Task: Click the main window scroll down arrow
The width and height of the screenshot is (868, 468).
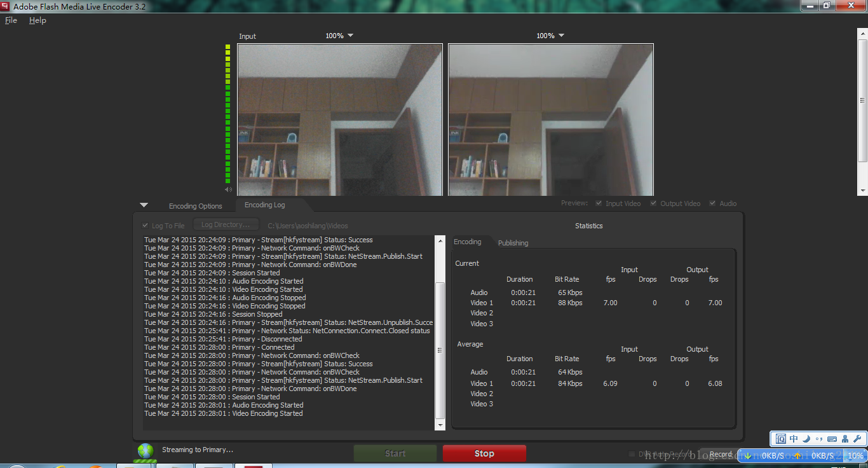Action: [x=863, y=190]
